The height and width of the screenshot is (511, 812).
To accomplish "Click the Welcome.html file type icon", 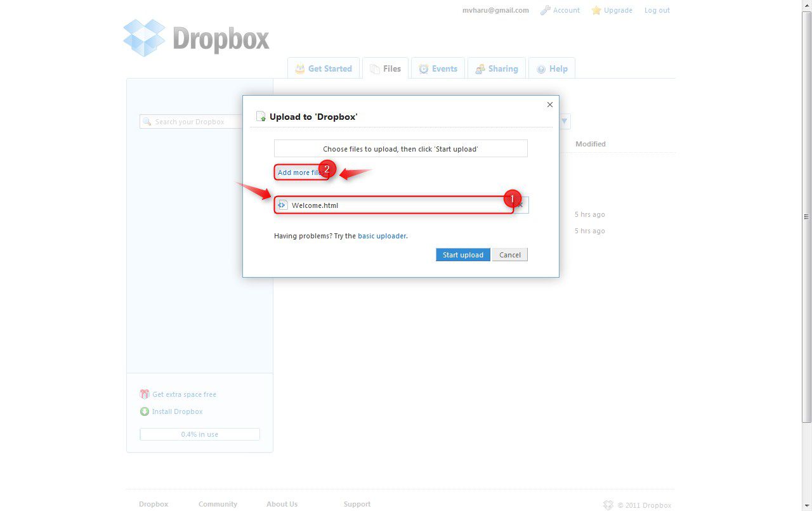I will pyautogui.click(x=282, y=205).
